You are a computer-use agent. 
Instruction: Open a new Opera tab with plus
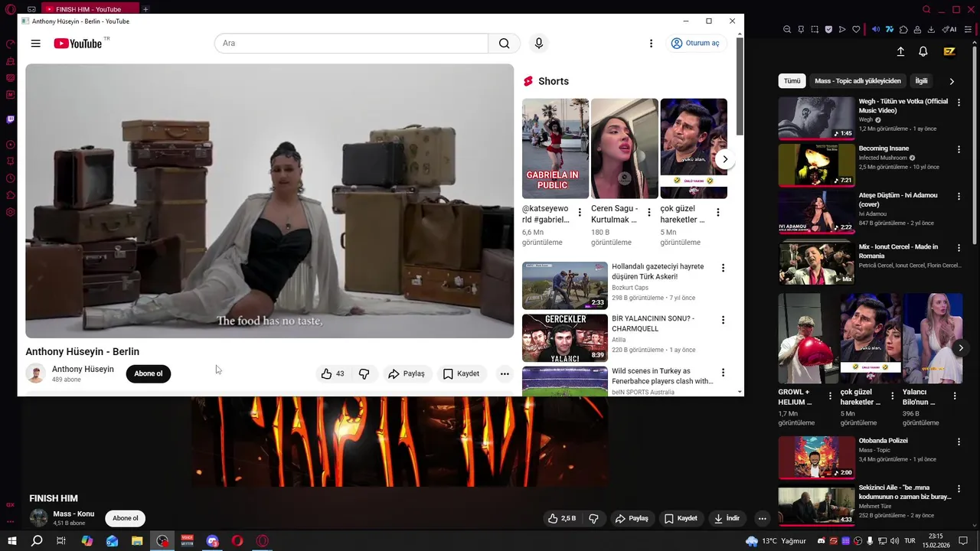pos(145,9)
